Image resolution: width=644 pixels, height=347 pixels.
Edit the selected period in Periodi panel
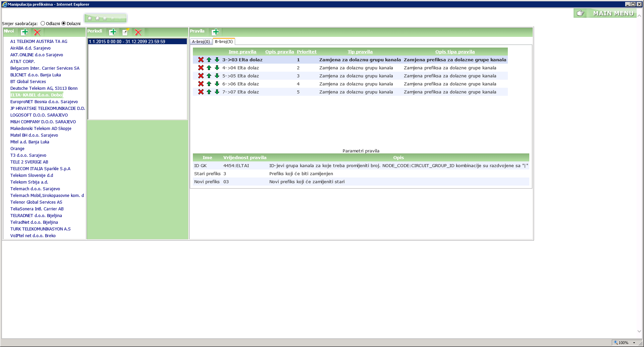click(x=125, y=32)
